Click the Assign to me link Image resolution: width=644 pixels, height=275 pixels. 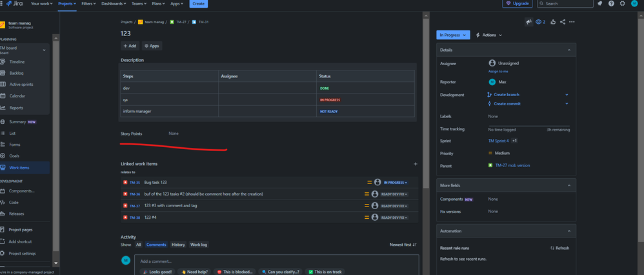498,72
